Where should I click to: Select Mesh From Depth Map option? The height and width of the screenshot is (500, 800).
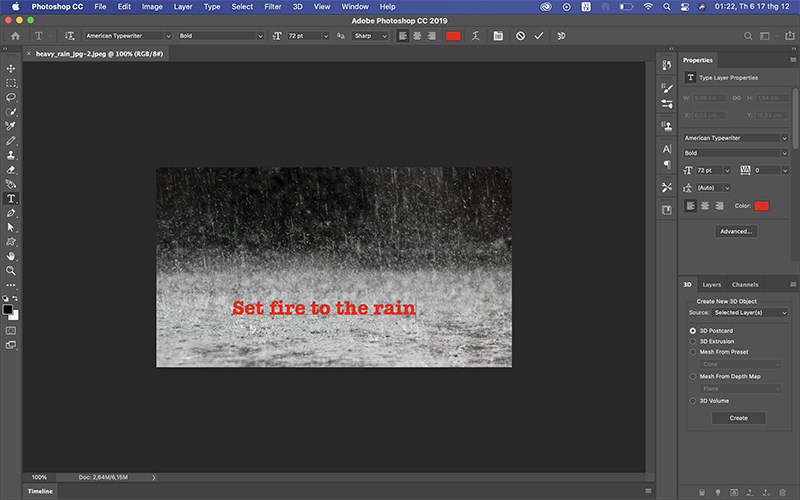click(693, 377)
